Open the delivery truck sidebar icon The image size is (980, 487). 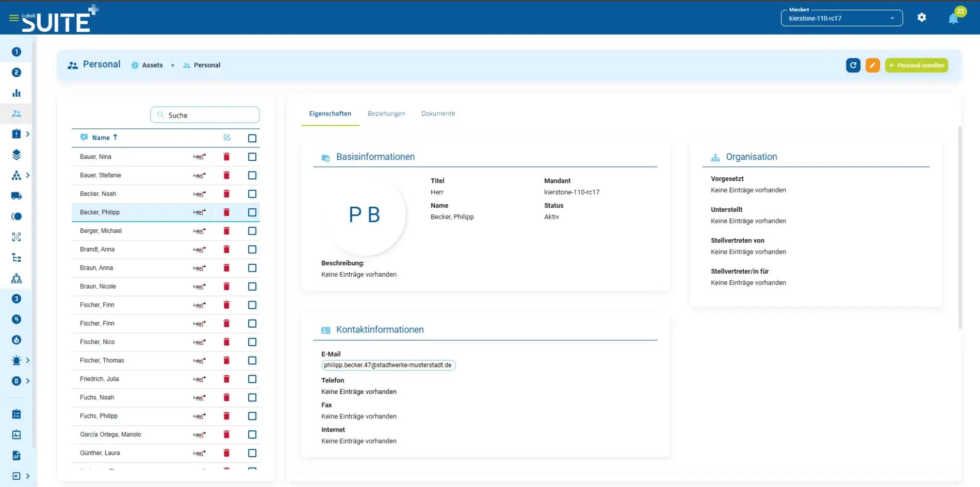tap(17, 196)
